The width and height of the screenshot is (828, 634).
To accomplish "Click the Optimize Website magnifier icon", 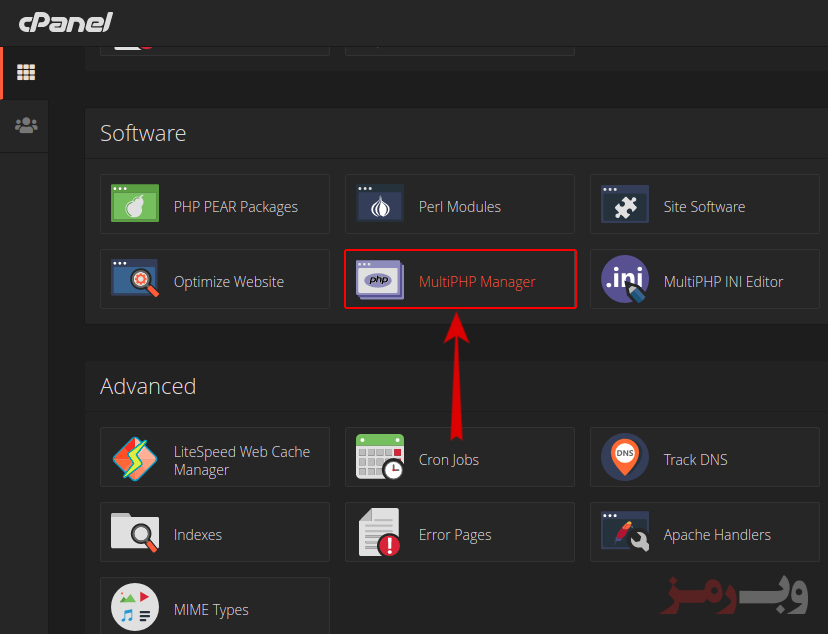I will (x=135, y=278).
